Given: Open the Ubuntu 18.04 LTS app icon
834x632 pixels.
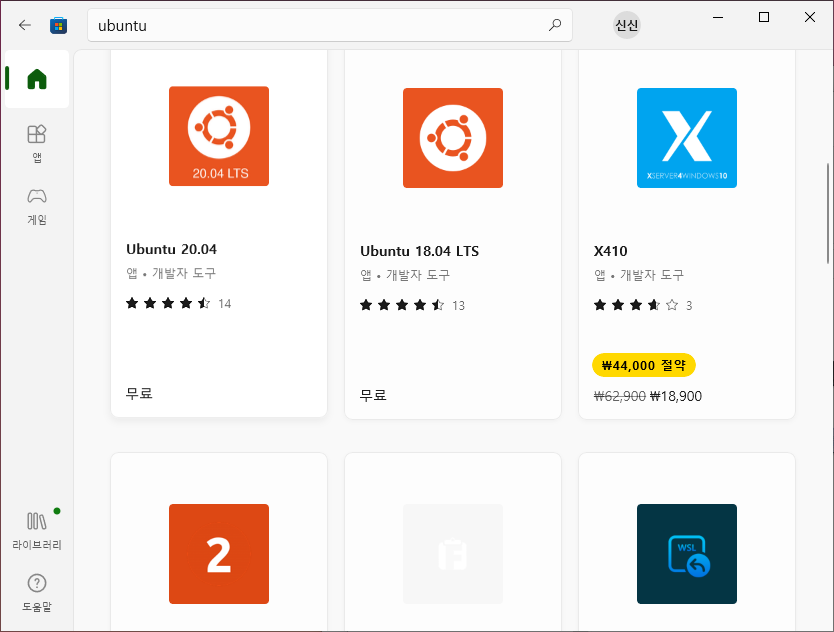Looking at the screenshot, I should (x=453, y=138).
